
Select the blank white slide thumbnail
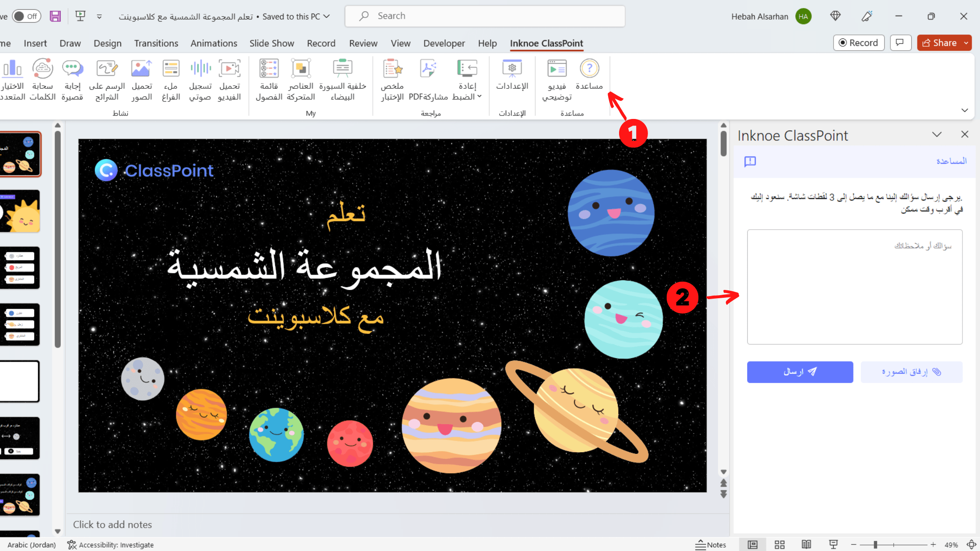point(20,381)
